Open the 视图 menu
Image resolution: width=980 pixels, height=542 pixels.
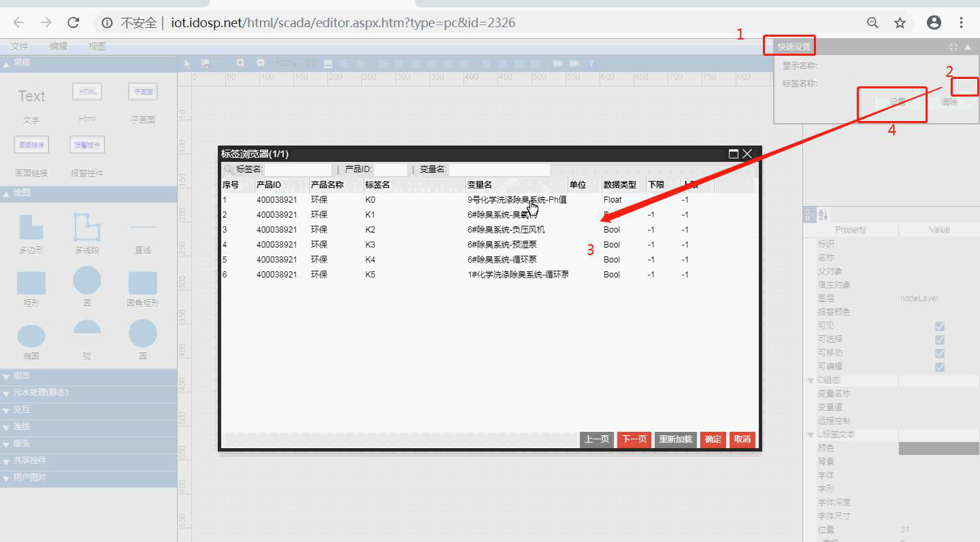click(x=97, y=46)
